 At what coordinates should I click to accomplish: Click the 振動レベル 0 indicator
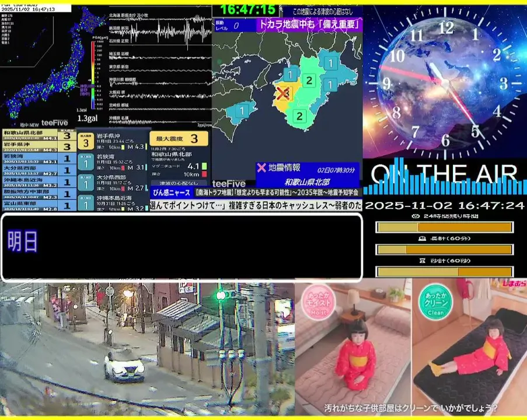tap(235, 25)
